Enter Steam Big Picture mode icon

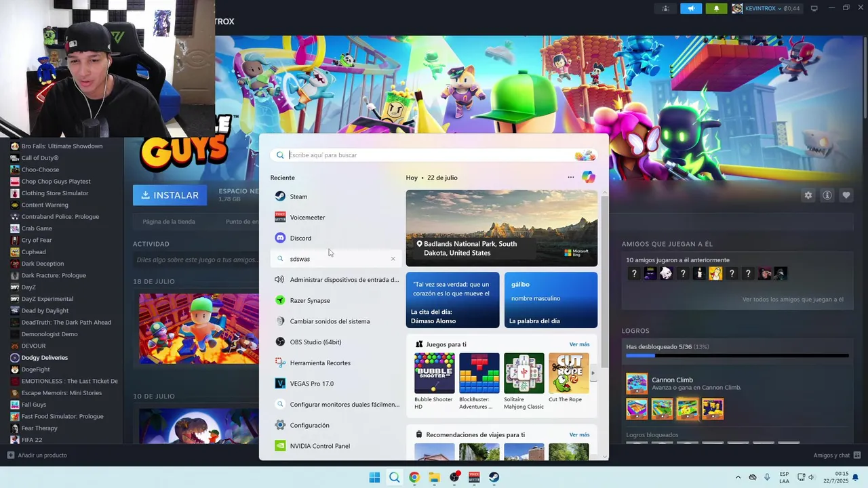coord(814,9)
